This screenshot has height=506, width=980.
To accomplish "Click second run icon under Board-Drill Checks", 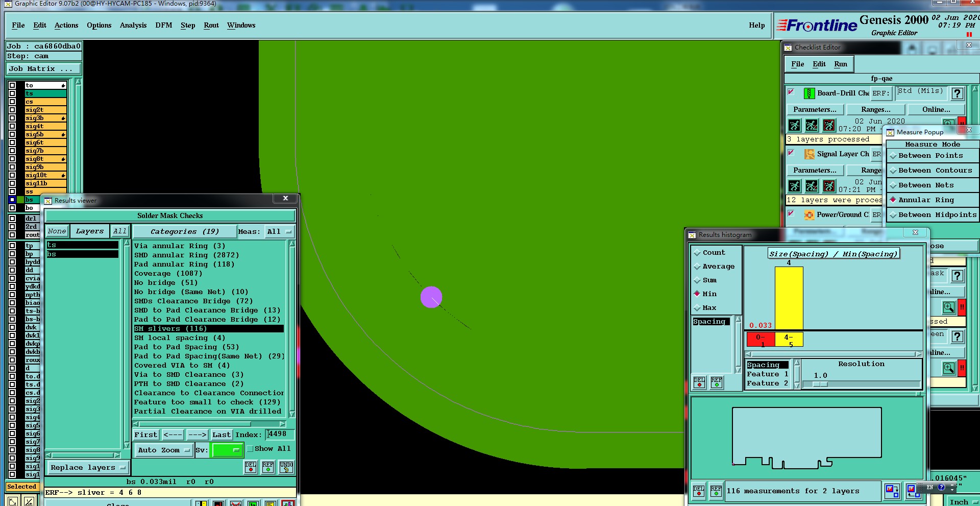I will [x=812, y=125].
